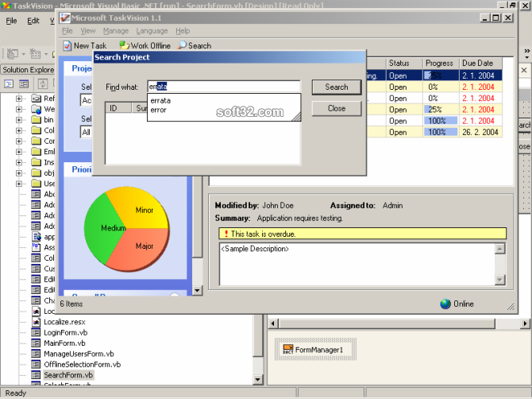
Task: Click the OfflineSelectionForm.vb file icon
Action: [36, 364]
